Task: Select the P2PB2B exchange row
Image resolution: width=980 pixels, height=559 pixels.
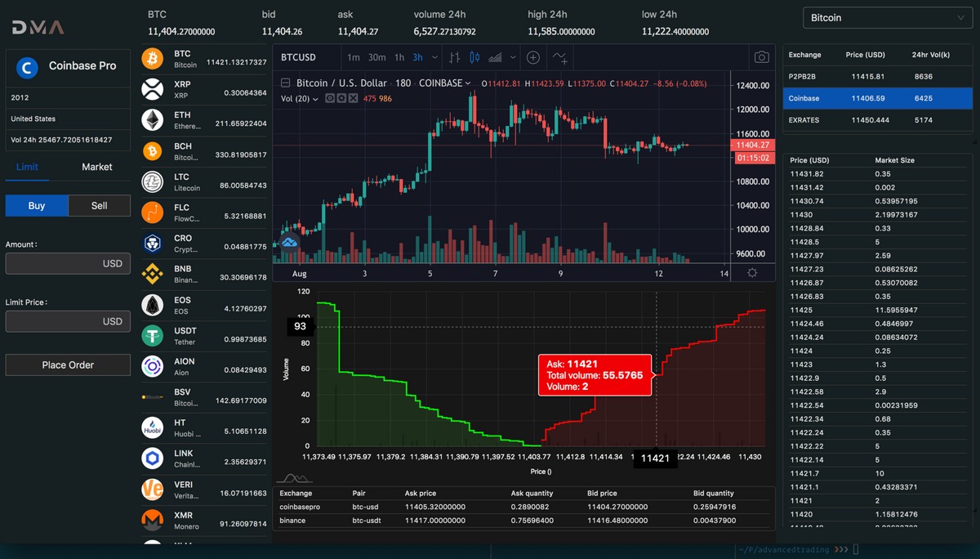Action: tap(878, 76)
